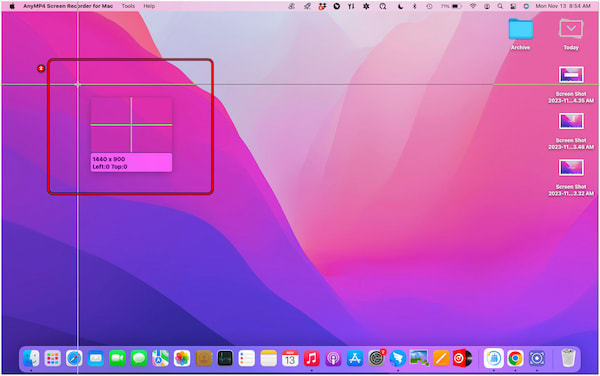This screenshot has height=376, width=600.
Task: Open Siri from the menu bar
Action: click(x=526, y=6)
